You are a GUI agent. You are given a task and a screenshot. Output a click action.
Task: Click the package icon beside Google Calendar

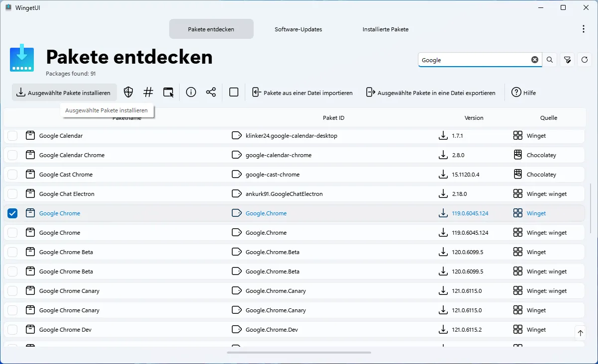click(x=30, y=135)
